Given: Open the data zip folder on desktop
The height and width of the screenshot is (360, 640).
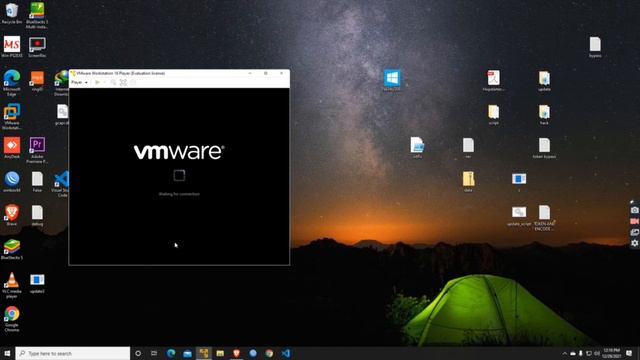Looking at the screenshot, I should [468, 182].
